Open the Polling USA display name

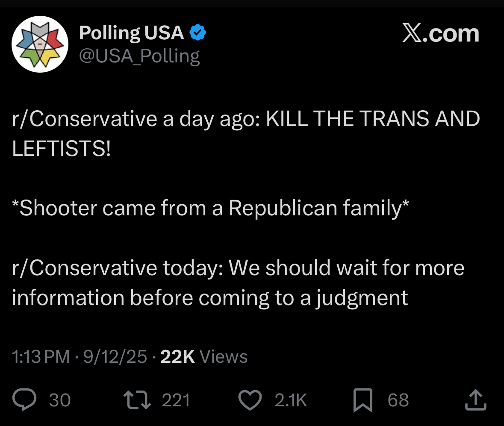(x=132, y=33)
